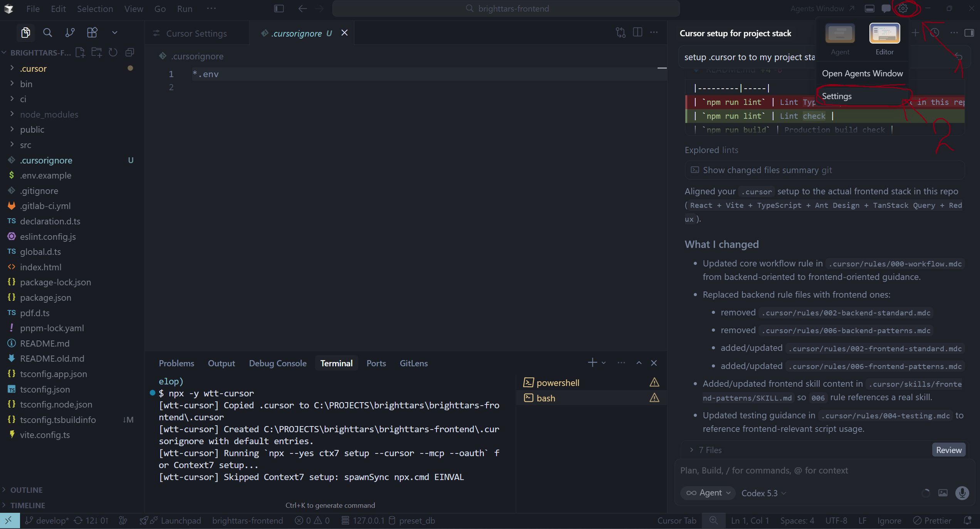Create a new folder in the explorer header
The width and height of the screenshot is (980, 529).
[96, 52]
